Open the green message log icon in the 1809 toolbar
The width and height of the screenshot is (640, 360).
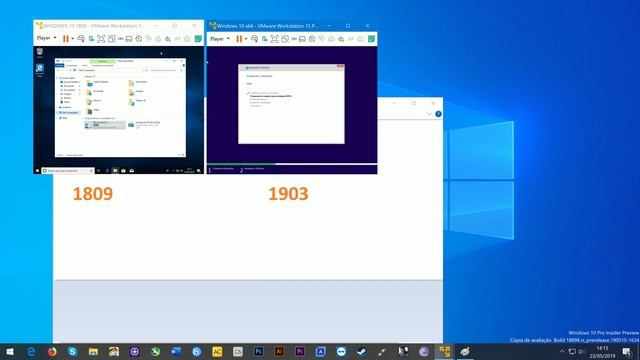[x=198, y=39]
